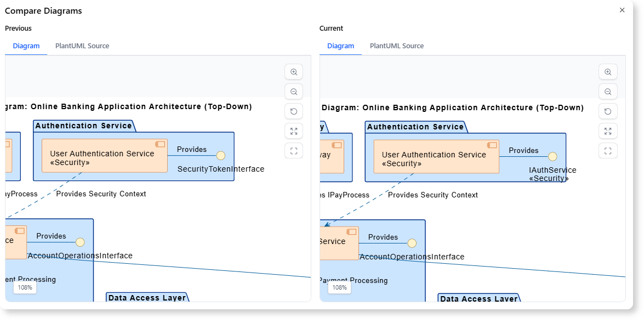Zoom out on the Previous diagram
This screenshot has width=644, height=323.
click(294, 92)
